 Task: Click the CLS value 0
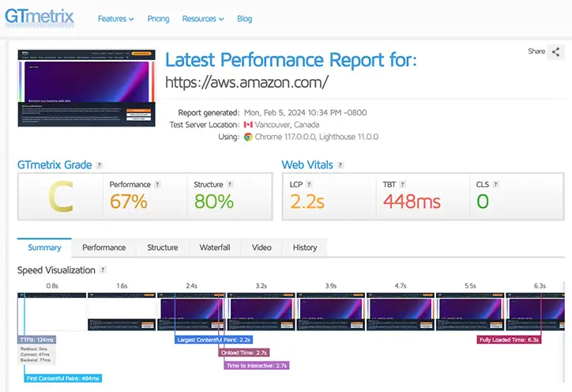tap(483, 202)
